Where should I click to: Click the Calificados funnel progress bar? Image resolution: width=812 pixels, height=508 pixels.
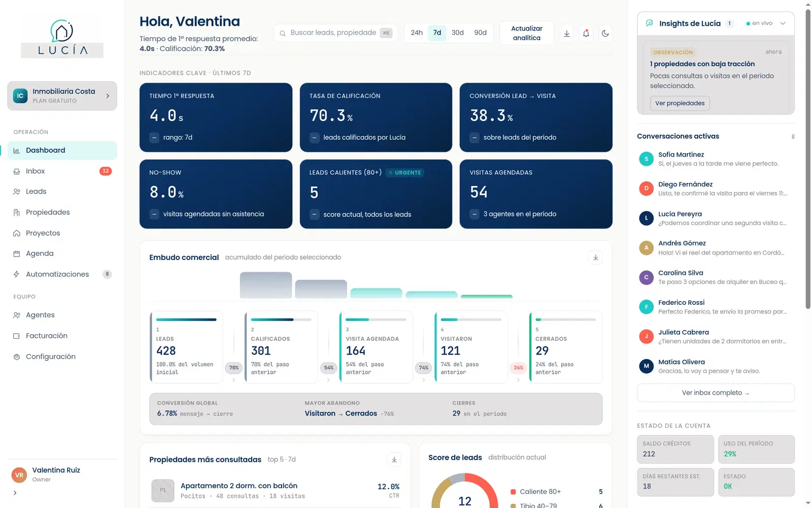[281, 320]
